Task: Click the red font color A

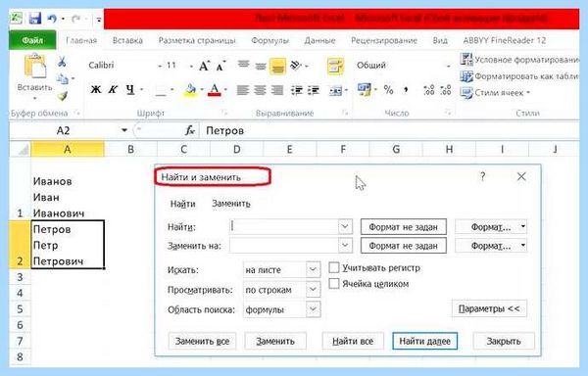Action: (x=215, y=90)
